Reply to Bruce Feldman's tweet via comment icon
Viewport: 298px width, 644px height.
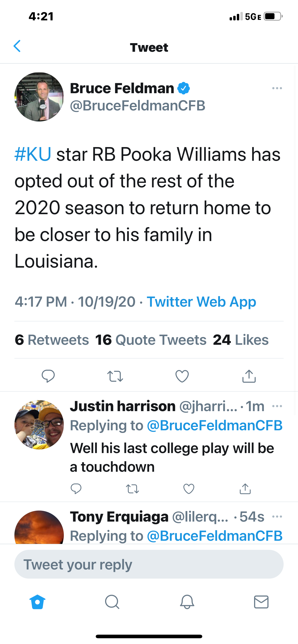(48, 376)
